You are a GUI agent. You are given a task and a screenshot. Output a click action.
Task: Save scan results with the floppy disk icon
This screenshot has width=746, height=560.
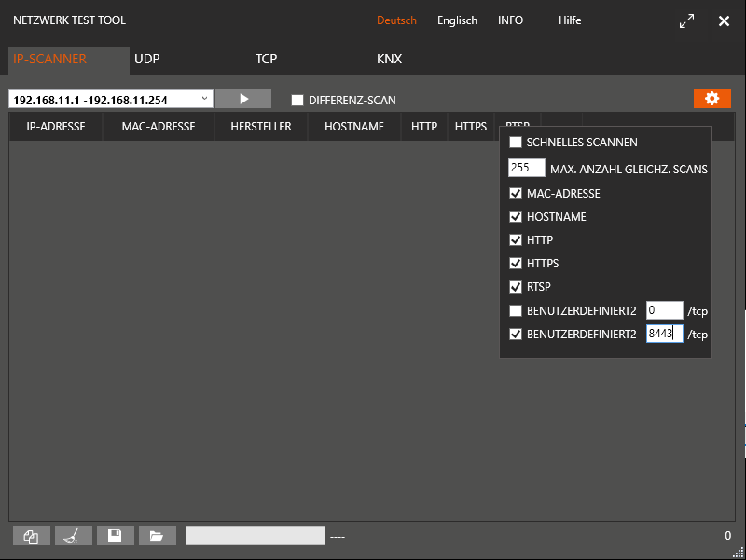[115, 536]
